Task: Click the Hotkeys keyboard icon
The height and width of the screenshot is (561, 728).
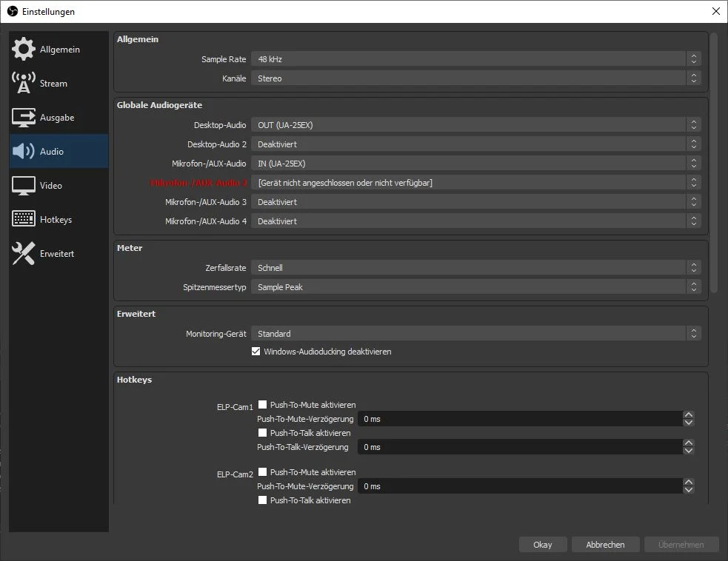Action: [23, 219]
